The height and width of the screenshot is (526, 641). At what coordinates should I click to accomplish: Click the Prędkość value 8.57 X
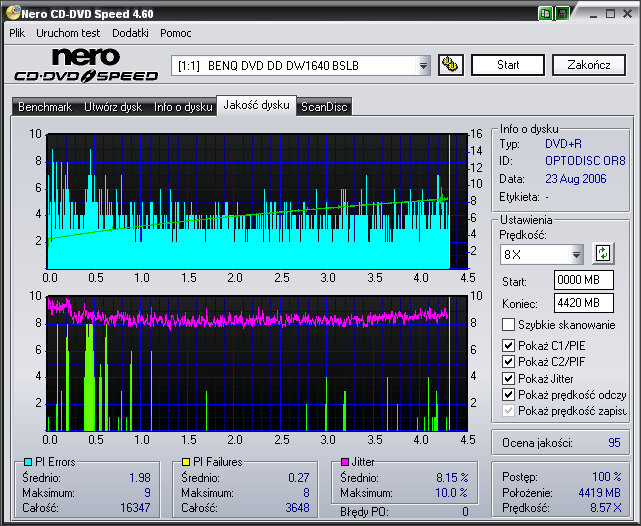coord(606,508)
